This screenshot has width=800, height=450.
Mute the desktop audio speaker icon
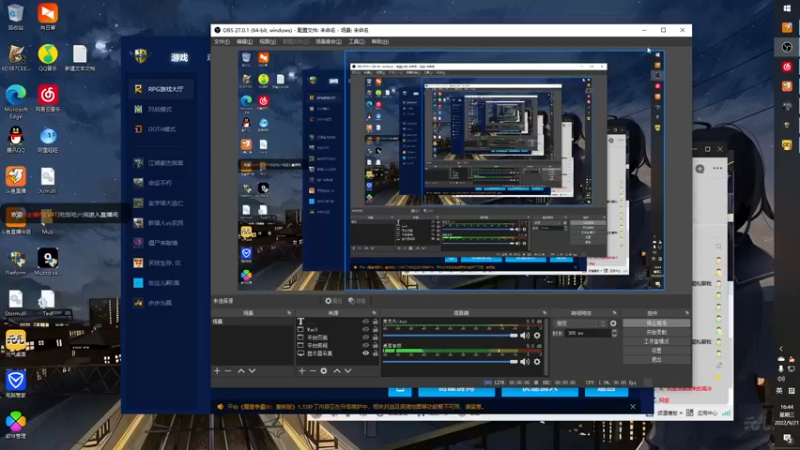pyautogui.click(x=526, y=361)
